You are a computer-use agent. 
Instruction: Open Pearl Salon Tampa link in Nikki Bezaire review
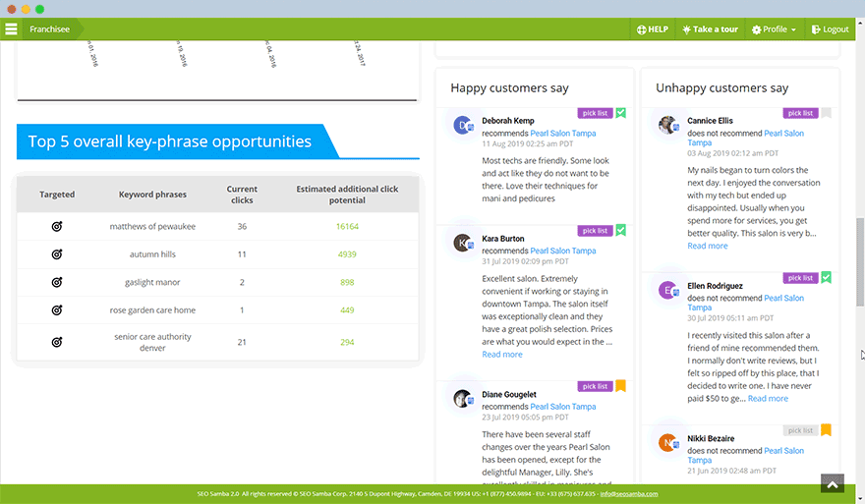(745, 456)
